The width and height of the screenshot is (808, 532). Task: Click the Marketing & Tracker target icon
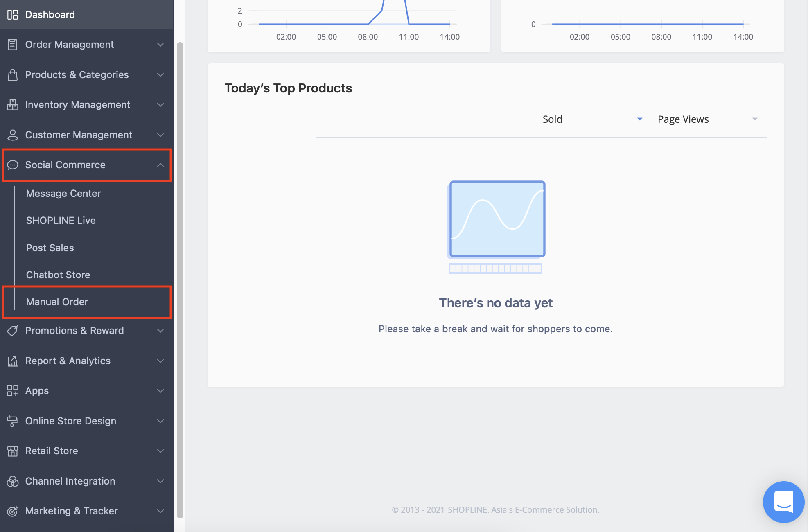[x=13, y=511]
